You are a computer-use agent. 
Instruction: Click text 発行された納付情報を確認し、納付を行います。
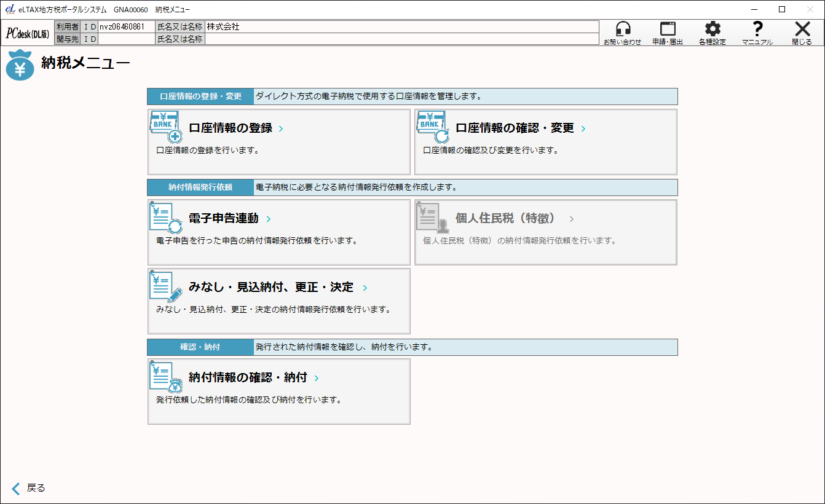tap(344, 347)
